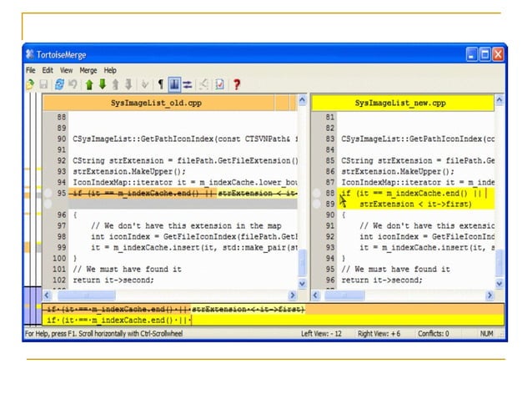Click the Undo toolbar icon

pos(73,84)
